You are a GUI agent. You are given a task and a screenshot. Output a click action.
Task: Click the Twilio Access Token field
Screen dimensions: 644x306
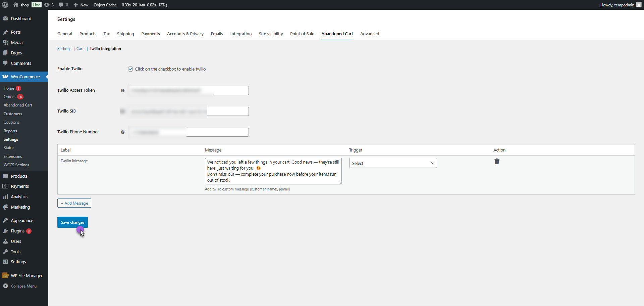coord(189,90)
